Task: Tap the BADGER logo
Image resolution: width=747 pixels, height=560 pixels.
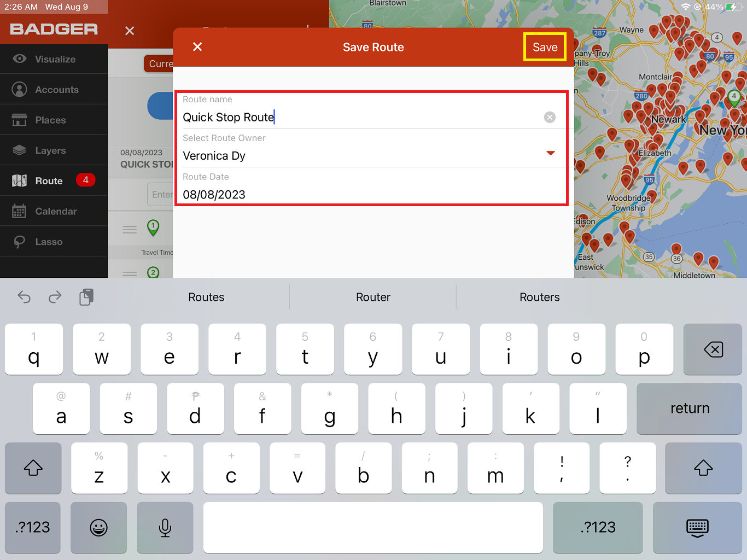Action: tap(54, 29)
